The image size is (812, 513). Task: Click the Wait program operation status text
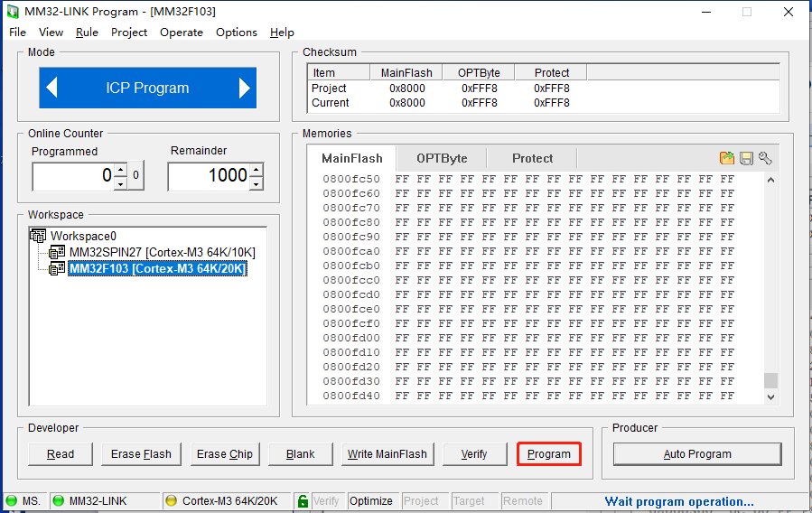(x=679, y=501)
